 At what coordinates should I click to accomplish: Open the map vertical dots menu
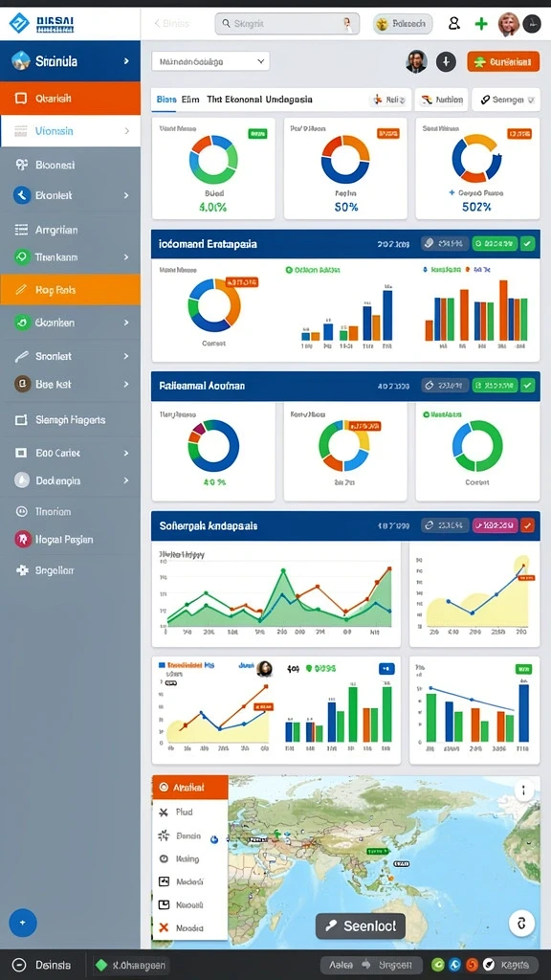click(523, 791)
